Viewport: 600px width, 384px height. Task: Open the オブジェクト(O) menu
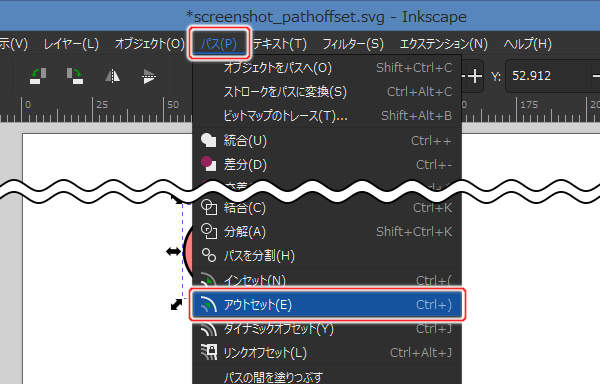click(x=150, y=44)
